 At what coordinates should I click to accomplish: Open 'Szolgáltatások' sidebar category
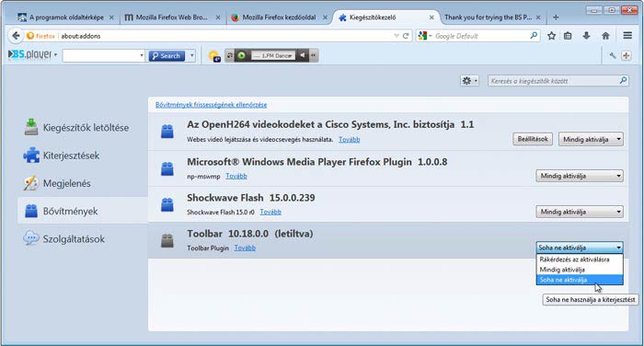coord(83,238)
